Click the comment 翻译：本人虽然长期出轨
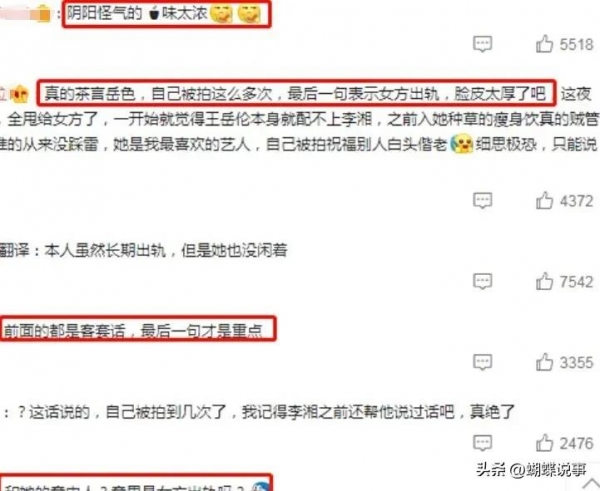600x491 pixels. point(143,250)
